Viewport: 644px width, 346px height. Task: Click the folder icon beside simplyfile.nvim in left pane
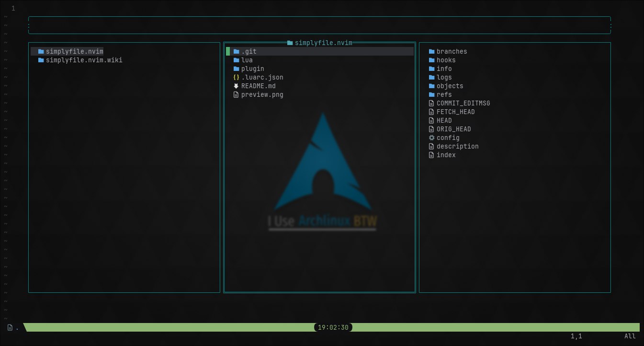click(41, 51)
